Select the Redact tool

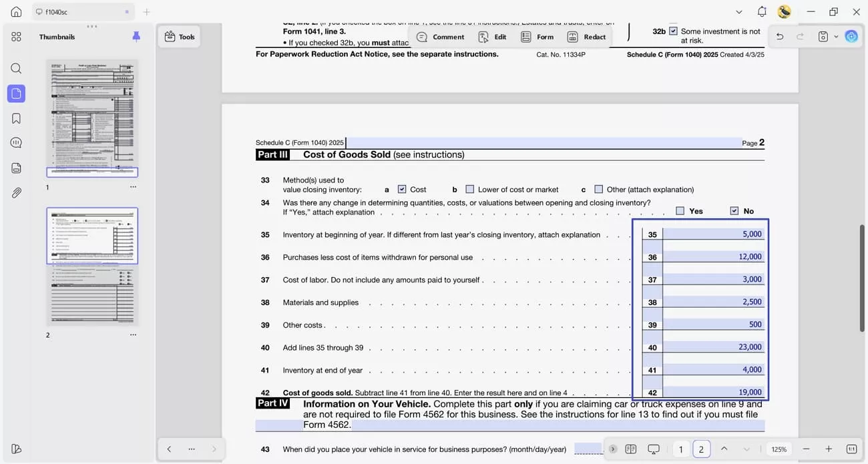(x=586, y=37)
